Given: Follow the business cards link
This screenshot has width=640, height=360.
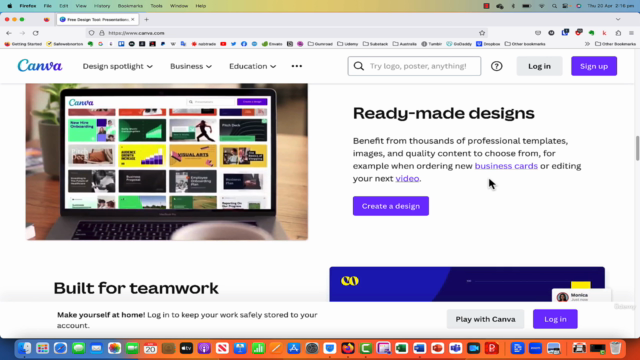Looking at the screenshot, I should click(x=506, y=166).
